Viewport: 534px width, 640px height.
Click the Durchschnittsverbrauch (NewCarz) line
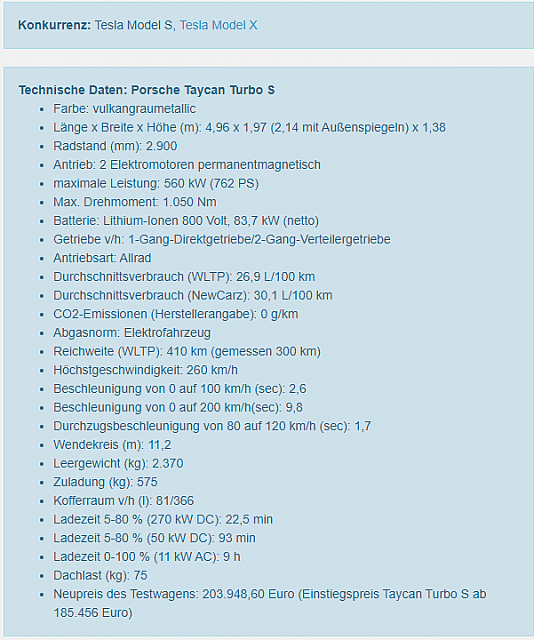pyautogui.click(x=193, y=296)
